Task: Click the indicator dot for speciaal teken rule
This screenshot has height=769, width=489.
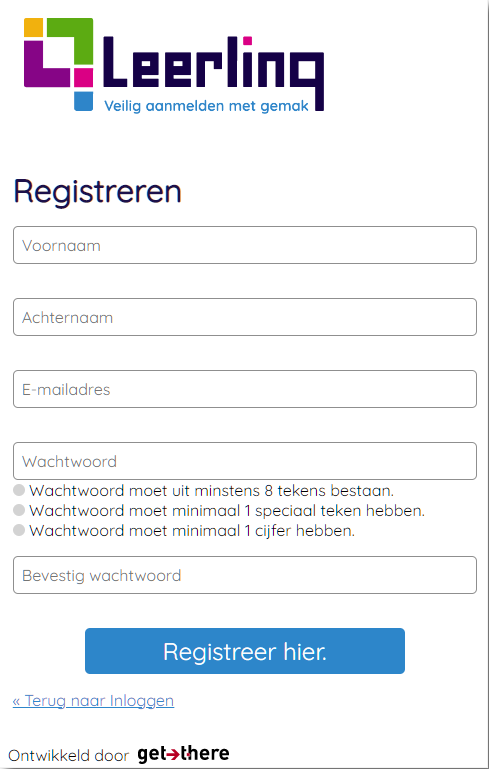Action: pyautogui.click(x=19, y=510)
